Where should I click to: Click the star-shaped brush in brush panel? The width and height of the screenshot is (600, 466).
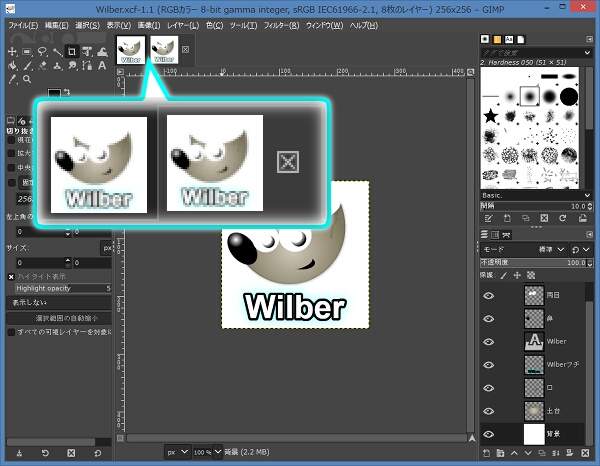click(491, 117)
